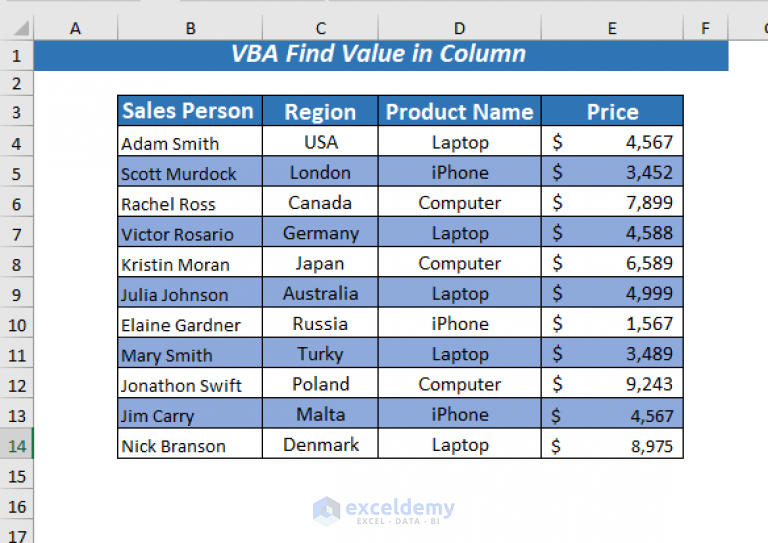Select the cell containing Jonathon Swift
Viewport: 768px width, 543px height.
tap(190, 383)
